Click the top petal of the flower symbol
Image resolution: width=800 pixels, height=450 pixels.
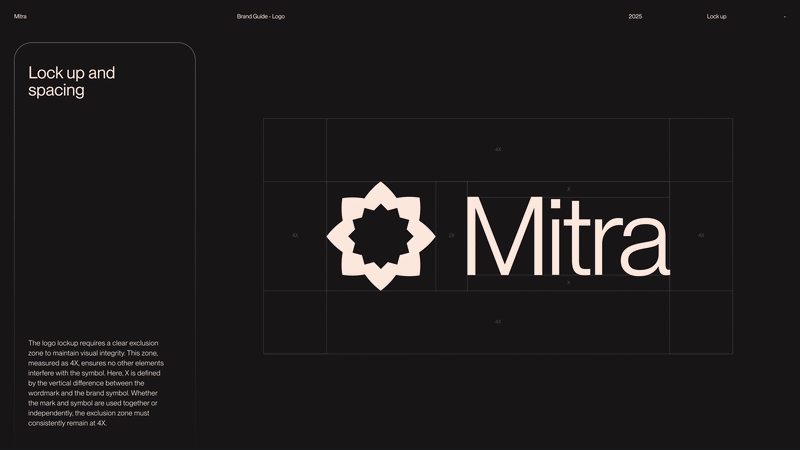point(380,193)
